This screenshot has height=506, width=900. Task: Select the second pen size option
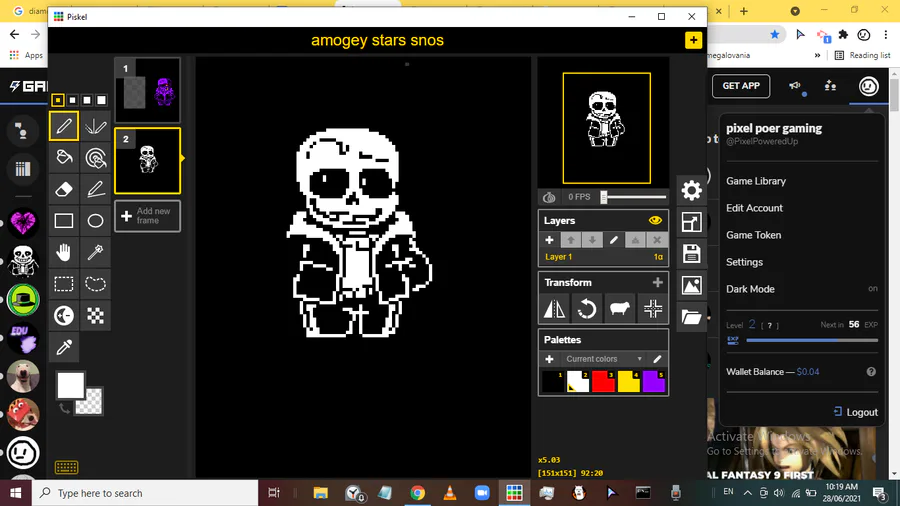click(x=72, y=100)
